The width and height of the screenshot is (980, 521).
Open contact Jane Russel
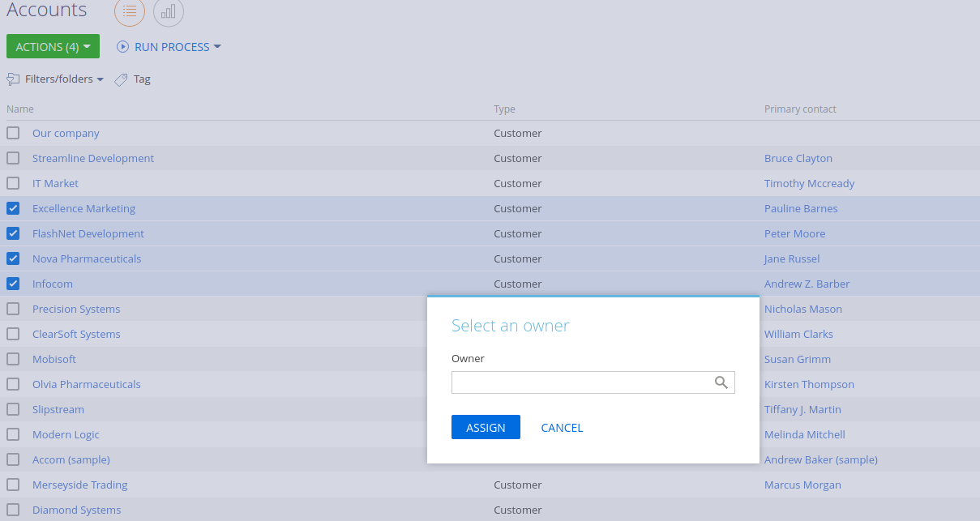click(792, 258)
